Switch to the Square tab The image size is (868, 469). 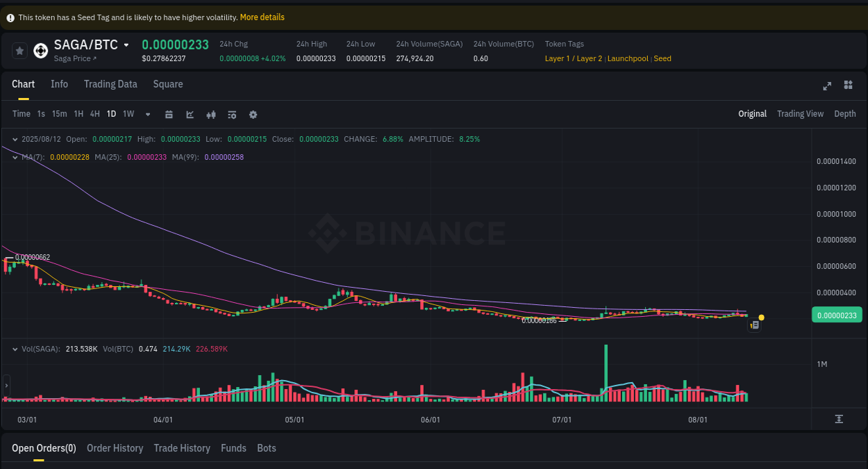tap(168, 84)
